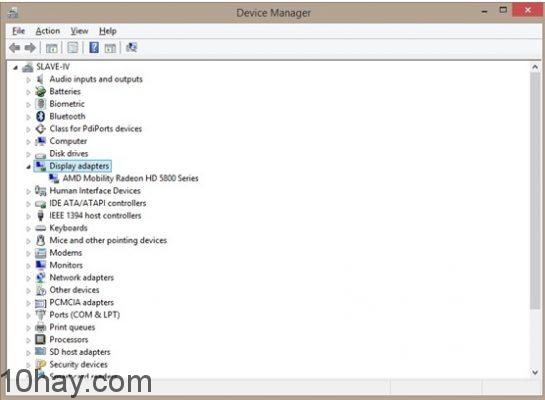The width and height of the screenshot is (545, 400).
Task: Click the Class for PdiPorts devices icon
Action: pyautogui.click(x=40, y=129)
